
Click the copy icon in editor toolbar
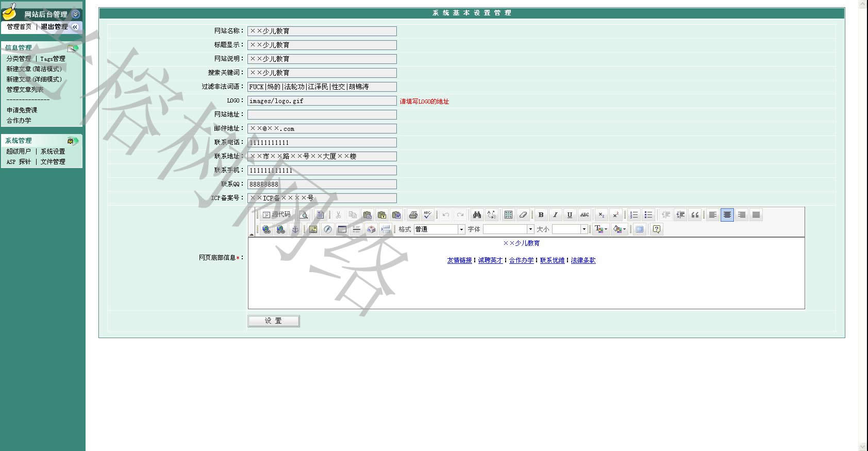[x=353, y=215]
